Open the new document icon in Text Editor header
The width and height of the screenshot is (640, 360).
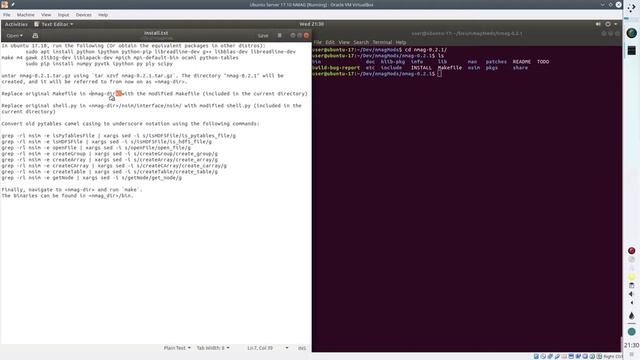[x=35, y=36]
